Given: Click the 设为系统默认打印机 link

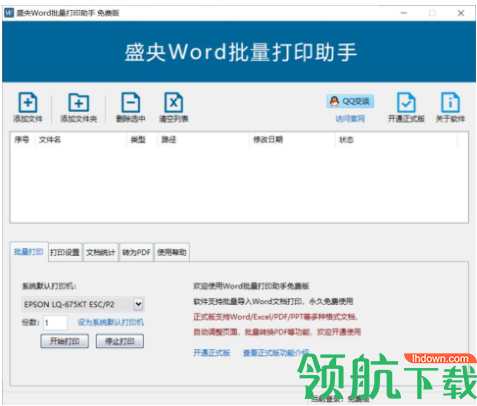Looking at the screenshot, I should 111,322.
